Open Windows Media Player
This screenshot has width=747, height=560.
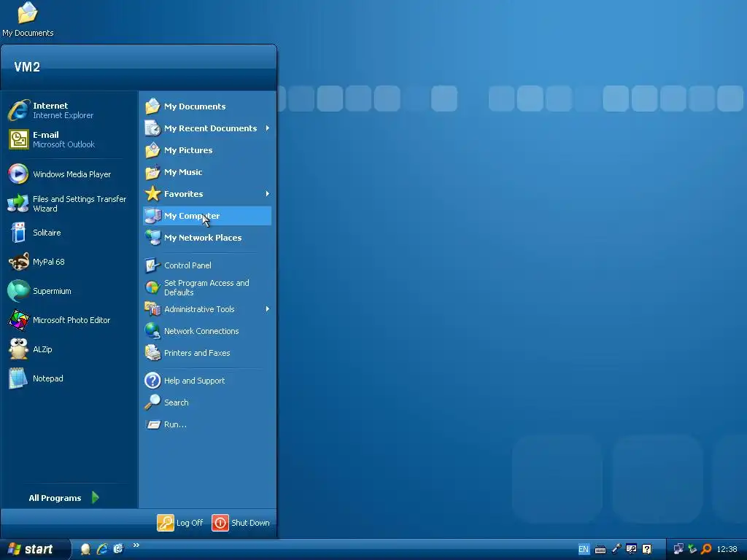66,174
